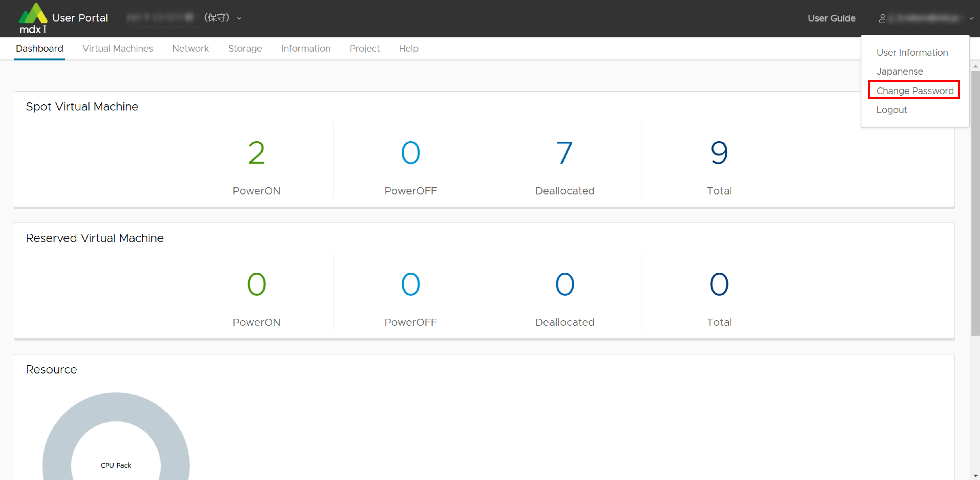The height and width of the screenshot is (480, 980).
Task: Open the Information tab
Action: coord(306,48)
